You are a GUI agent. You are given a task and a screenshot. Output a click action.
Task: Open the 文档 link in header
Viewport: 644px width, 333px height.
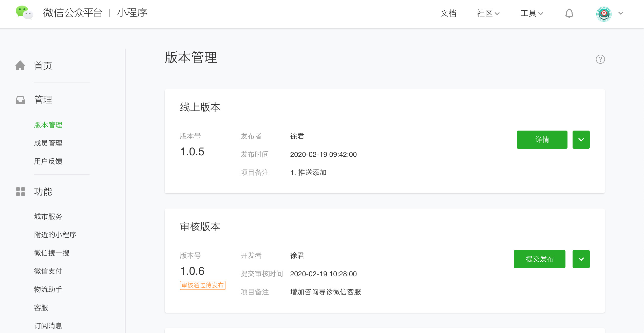(448, 13)
